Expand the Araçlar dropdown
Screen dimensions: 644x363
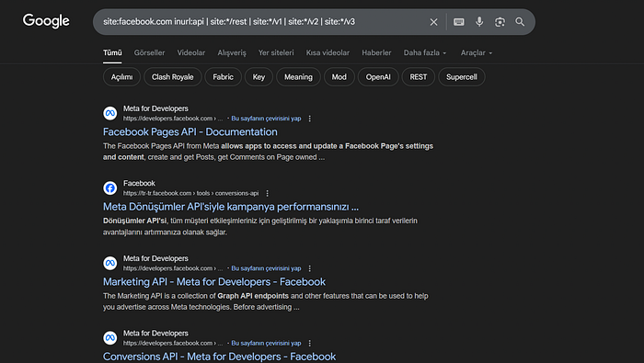click(476, 53)
